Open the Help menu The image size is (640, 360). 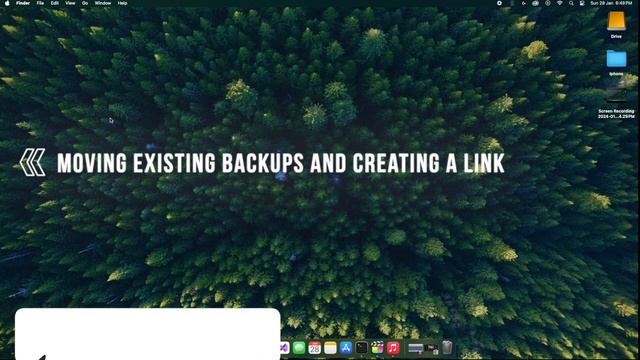pos(122,3)
